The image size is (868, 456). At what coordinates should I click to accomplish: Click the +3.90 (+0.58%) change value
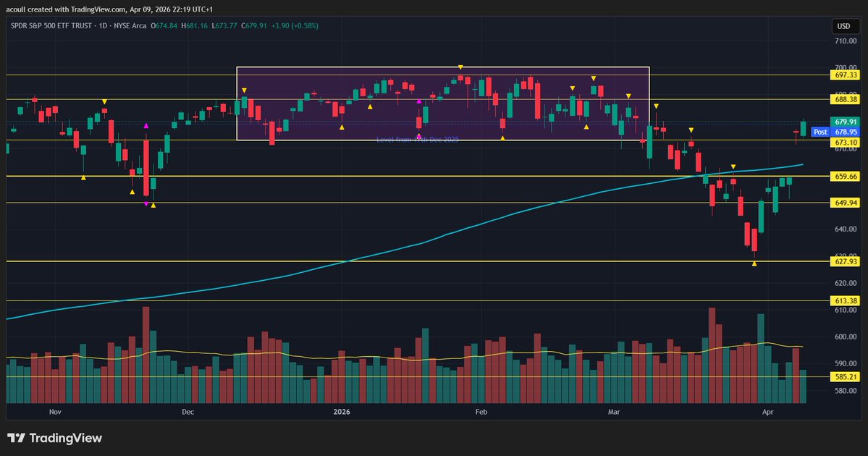(x=295, y=26)
